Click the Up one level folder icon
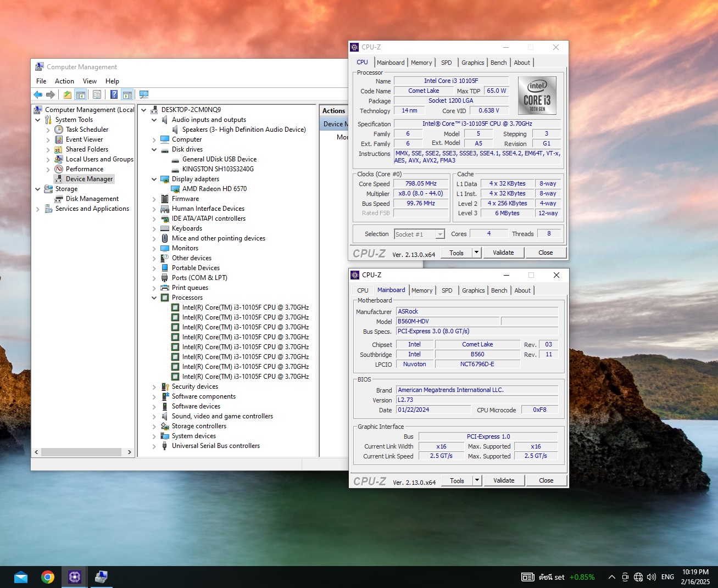 (x=67, y=94)
